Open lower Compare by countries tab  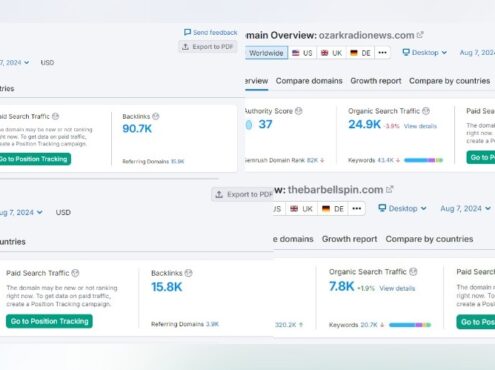tap(429, 239)
